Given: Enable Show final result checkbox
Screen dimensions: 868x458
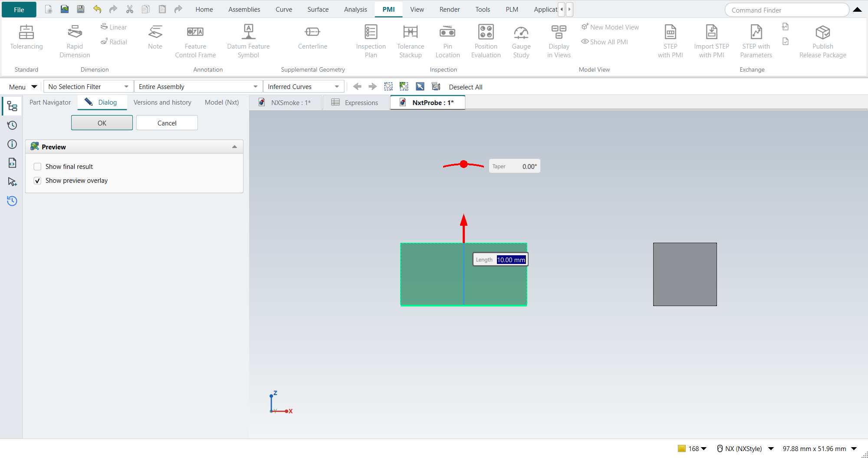Looking at the screenshot, I should pyautogui.click(x=37, y=167).
